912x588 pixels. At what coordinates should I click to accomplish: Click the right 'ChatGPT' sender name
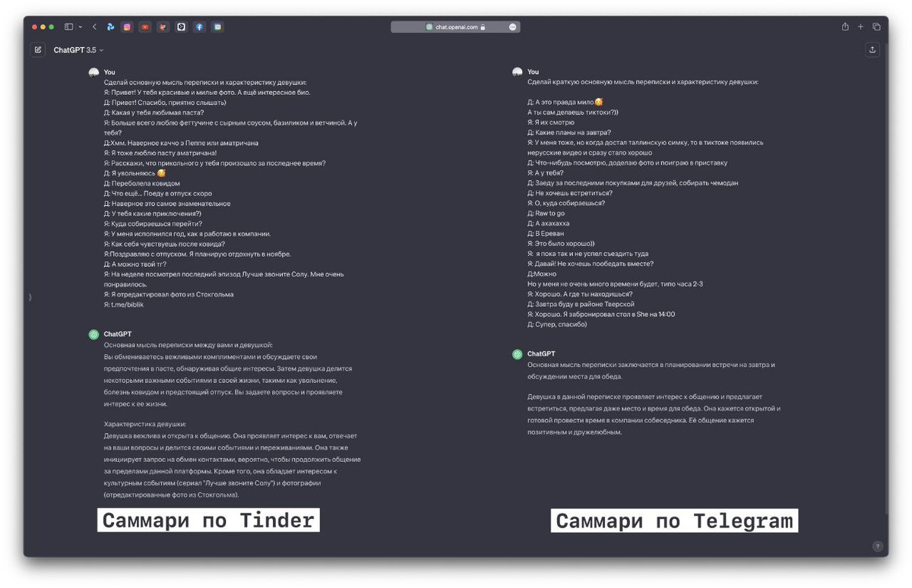[x=542, y=354]
